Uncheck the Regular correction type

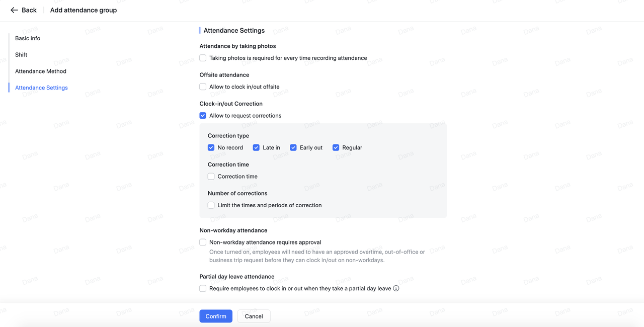336,147
